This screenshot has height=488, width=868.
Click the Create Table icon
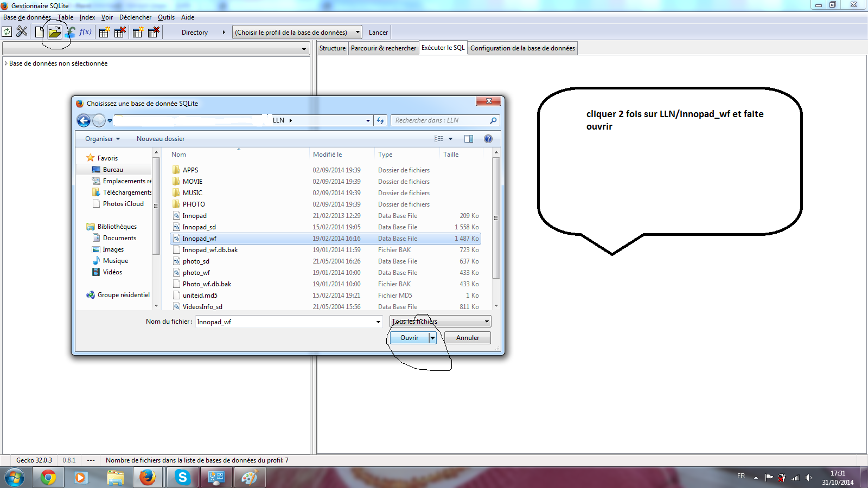tap(104, 33)
